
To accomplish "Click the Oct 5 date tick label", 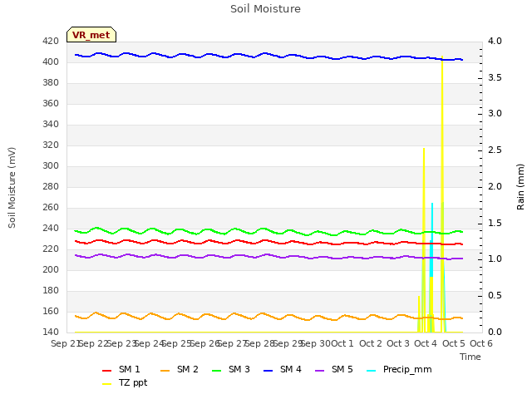I will [454, 343].
